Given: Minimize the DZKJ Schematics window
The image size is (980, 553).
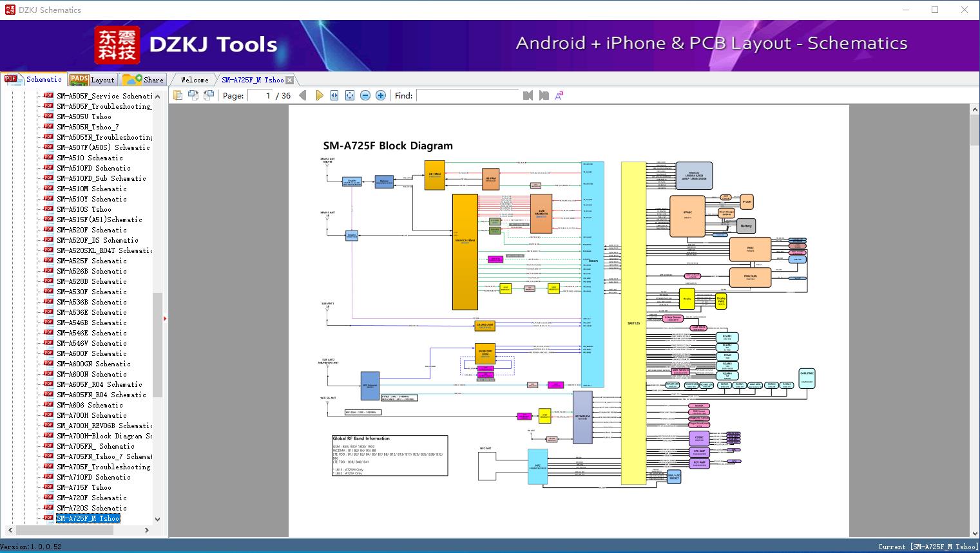Looking at the screenshot, I should (905, 10).
